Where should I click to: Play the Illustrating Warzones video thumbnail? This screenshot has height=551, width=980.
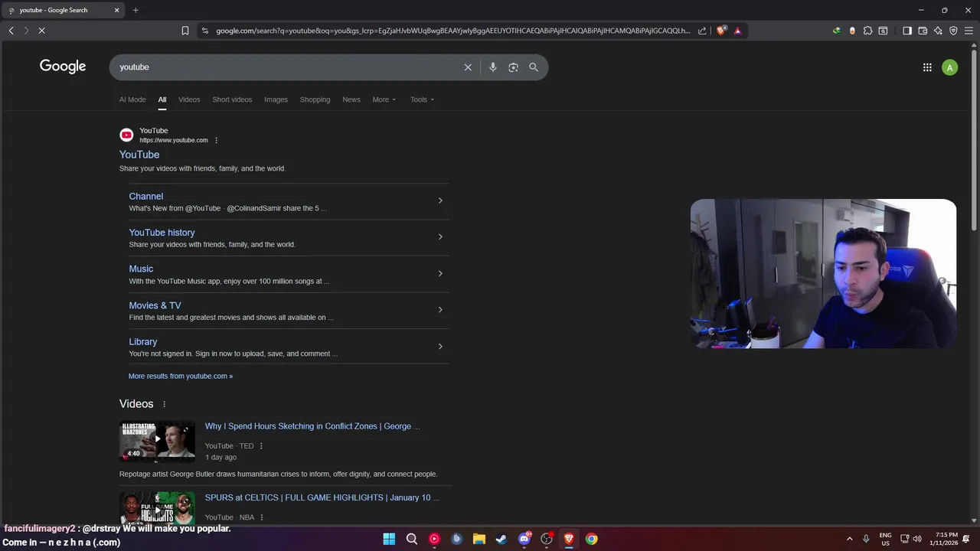(x=157, y=441)
